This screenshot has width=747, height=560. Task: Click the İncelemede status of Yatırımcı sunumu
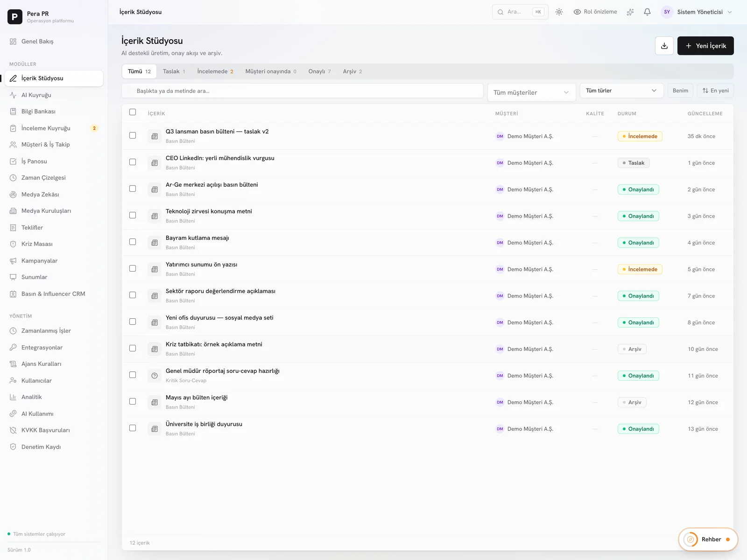click(640, 269)
